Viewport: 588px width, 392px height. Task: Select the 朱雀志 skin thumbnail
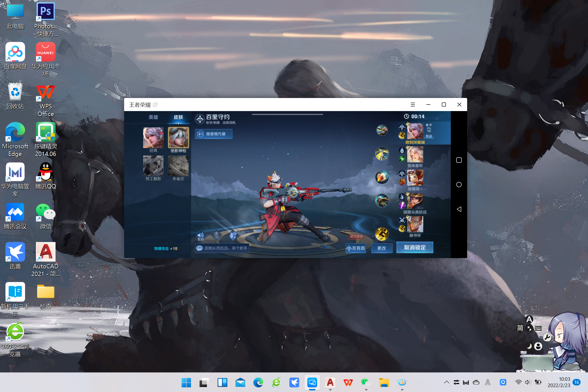pyautogui.click(x=178, y=166)
